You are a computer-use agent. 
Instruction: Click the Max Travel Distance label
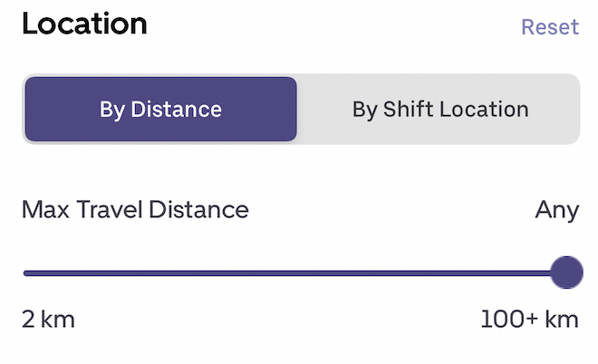click(135, 210)
